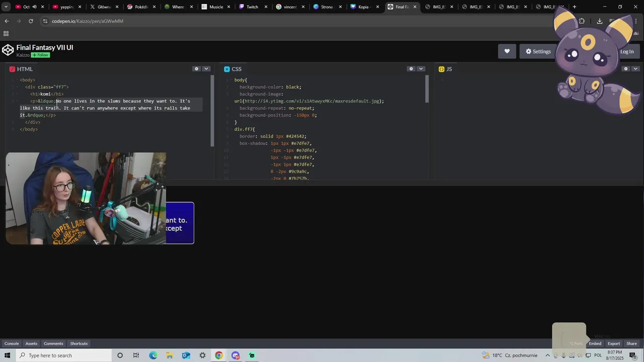This screenshot has height=362, width=644.
Task: Open JS editor settings gear
Action: tap(626, 69)
